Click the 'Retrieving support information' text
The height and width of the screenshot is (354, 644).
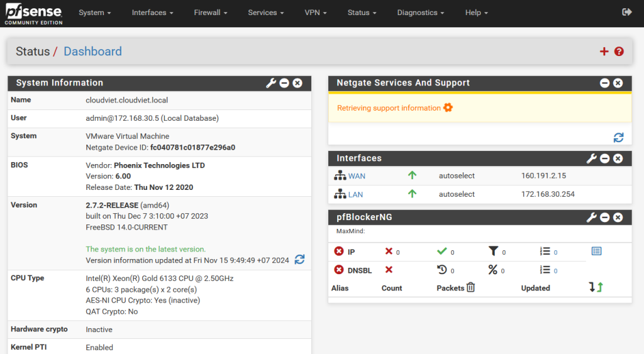(389, 108)
